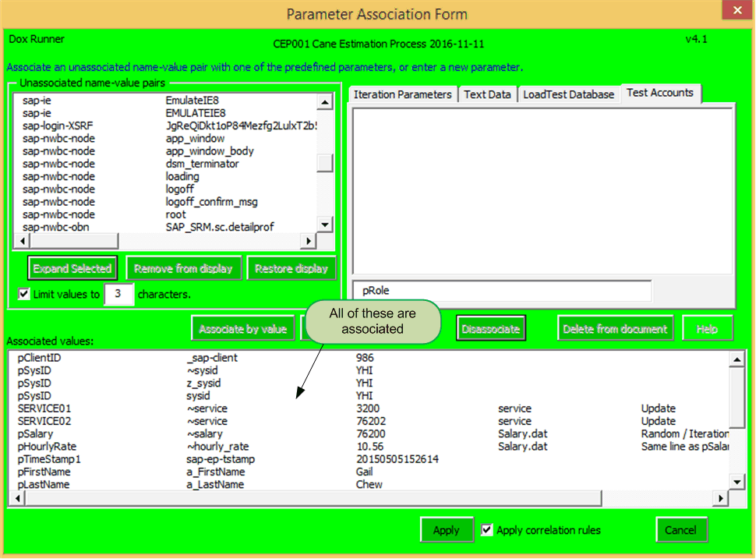Select the SERVICE02 row
The image size is (756, 559).
(x=369, y=421)
